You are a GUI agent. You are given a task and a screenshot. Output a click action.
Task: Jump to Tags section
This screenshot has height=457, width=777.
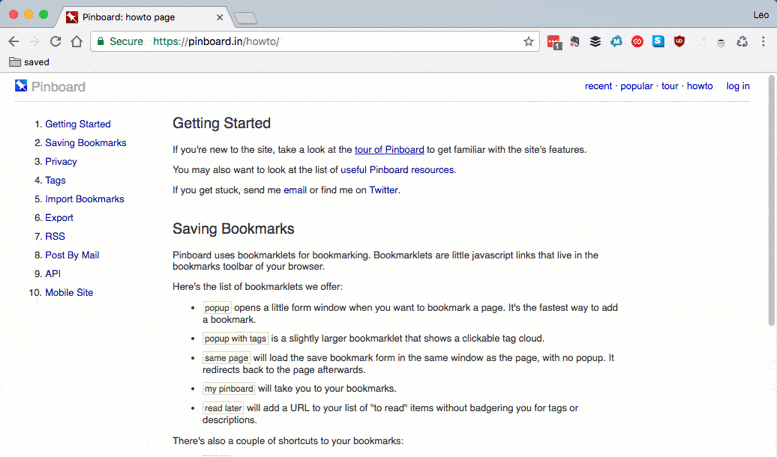pos(56,180)
